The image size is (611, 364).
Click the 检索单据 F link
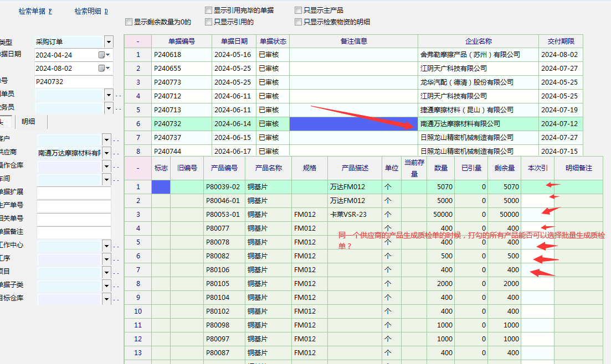[x=35, y=11]
